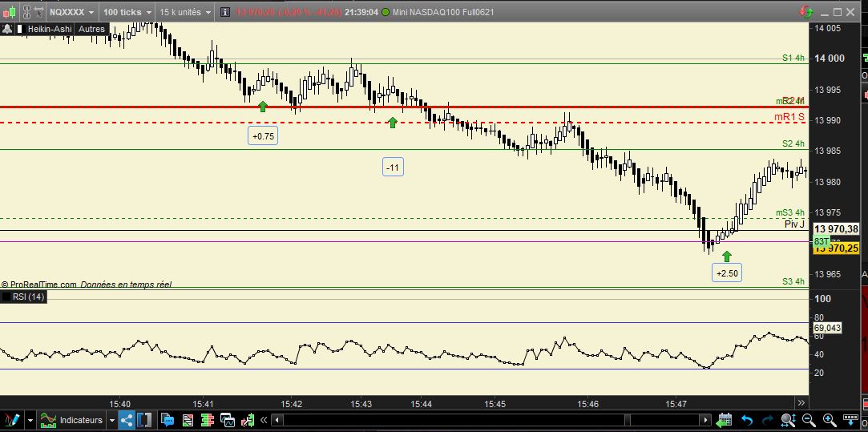
Task: Click the 13 970,38 price label
Action: point(837,228)
